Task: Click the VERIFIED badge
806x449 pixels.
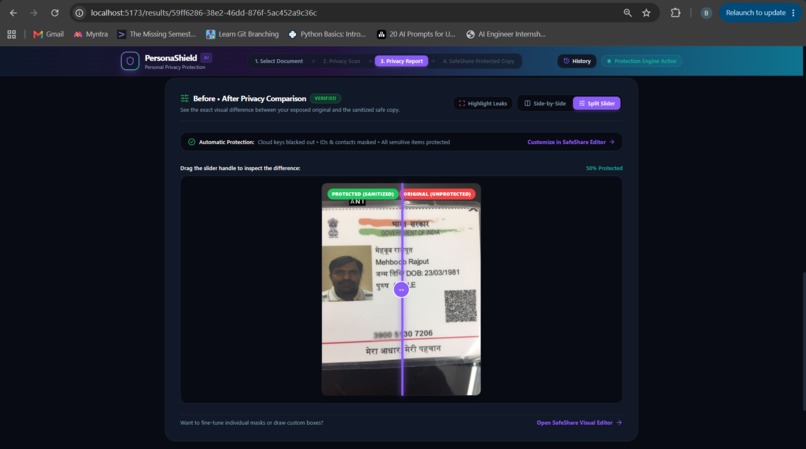Action: click(325, 98)
